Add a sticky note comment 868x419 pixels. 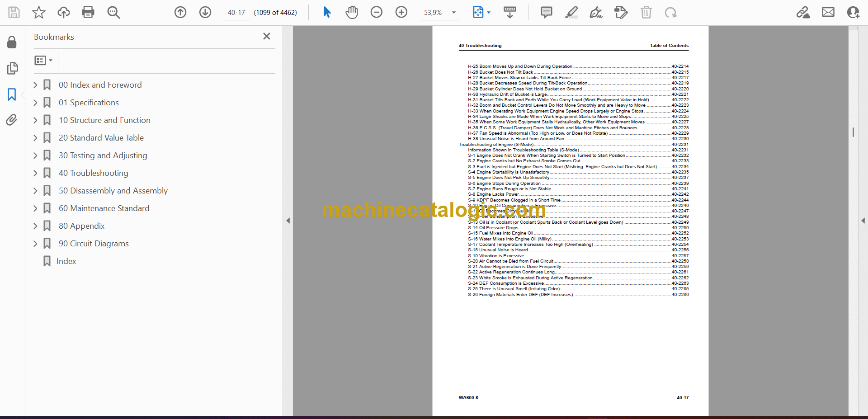547,12
